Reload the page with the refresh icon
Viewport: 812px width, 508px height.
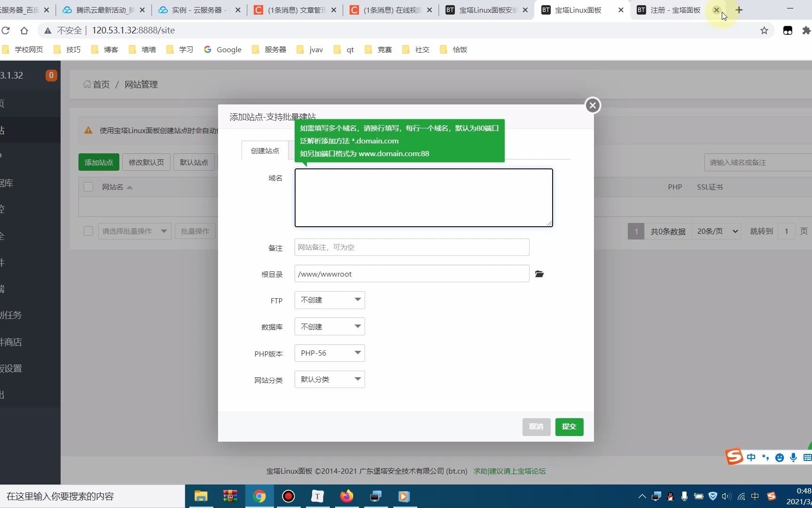[x=6, y=30]
